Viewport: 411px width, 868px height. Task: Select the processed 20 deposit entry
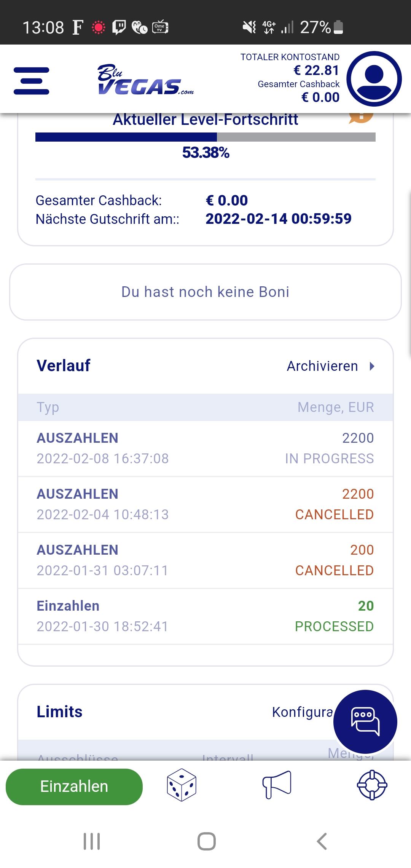click(205, 616)
